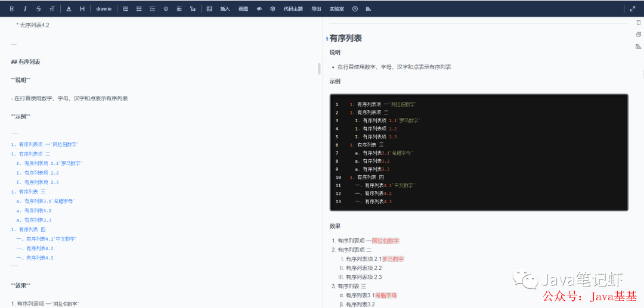The height and width of the screenshot is (308, 644).
Task: Click the anchor symbol beside 有序列表 heading
Action: [x=327, y=39]
